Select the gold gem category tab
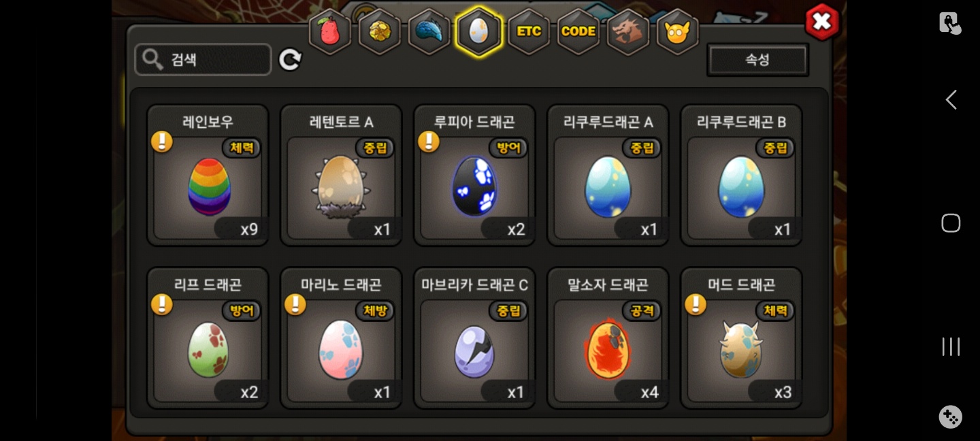This screenshot has height=441, width=980. [x=380, y=31]
